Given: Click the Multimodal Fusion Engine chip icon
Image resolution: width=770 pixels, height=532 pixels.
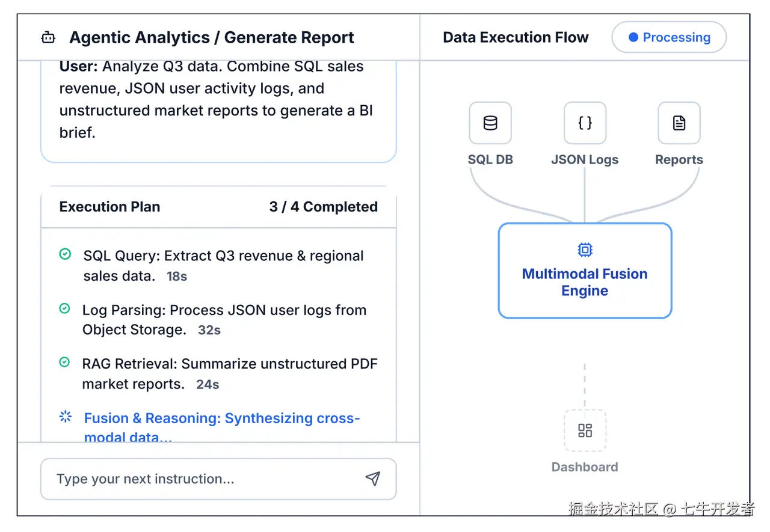Looking at the screenshot, I should (x=585, y=249).
